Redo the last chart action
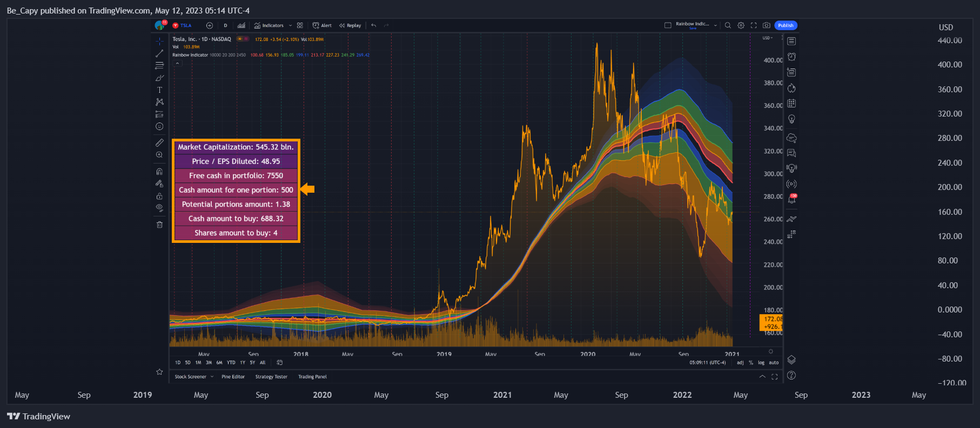This screenshot has width=980, height=428. (x=386, y=25)
